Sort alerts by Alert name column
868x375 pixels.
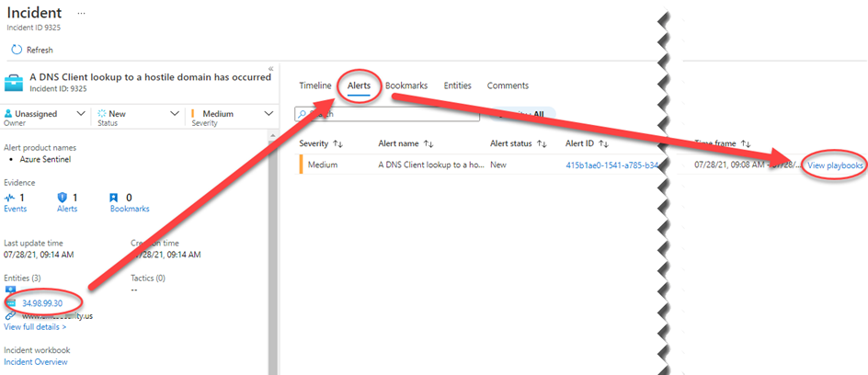(428, 143)
